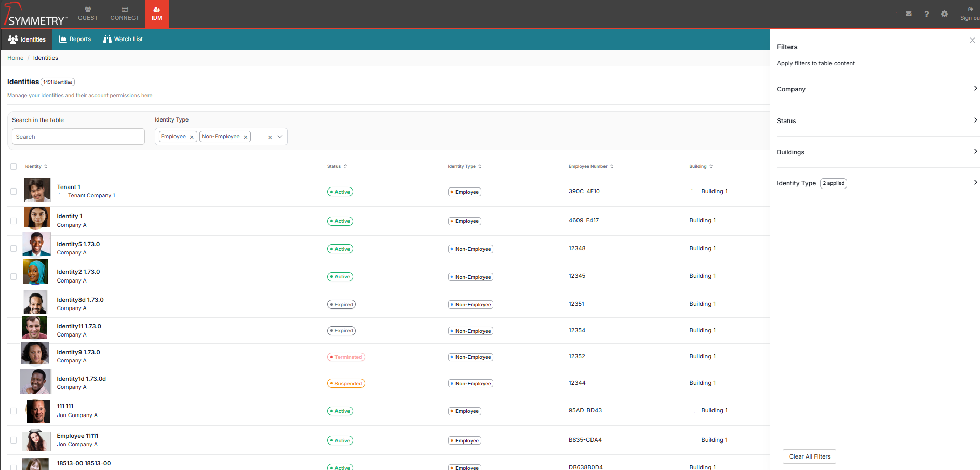980x470 pixels.
Task: Select the checkbox for Identity5 1.73.0
Action: [14, 249]
